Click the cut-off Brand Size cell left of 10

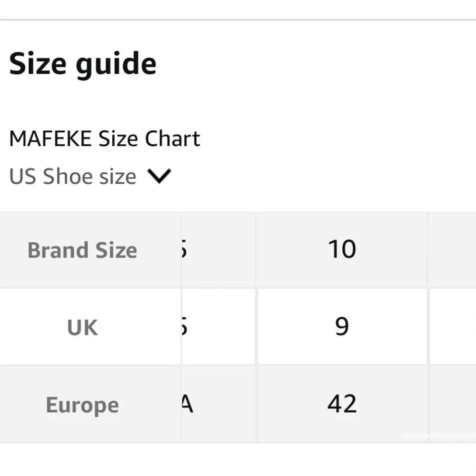coord(218,249)
